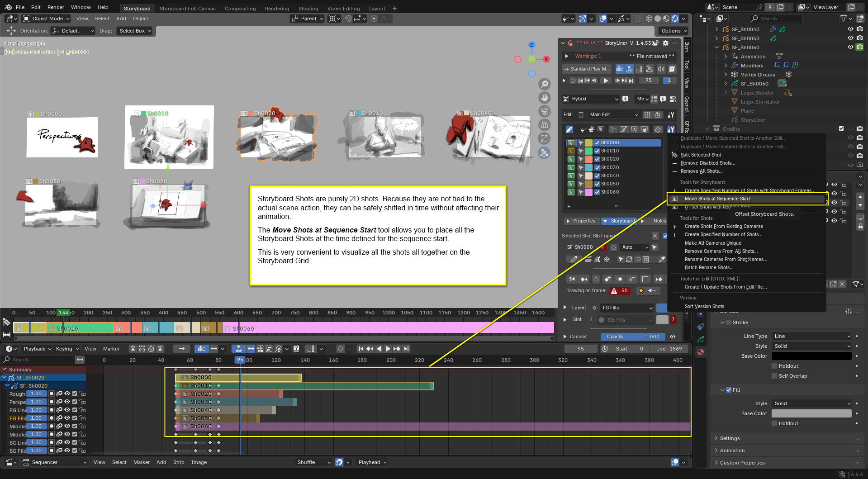868x479 pixels.
Task: Open the Line Type dropdown
Action: pos(811,336)
